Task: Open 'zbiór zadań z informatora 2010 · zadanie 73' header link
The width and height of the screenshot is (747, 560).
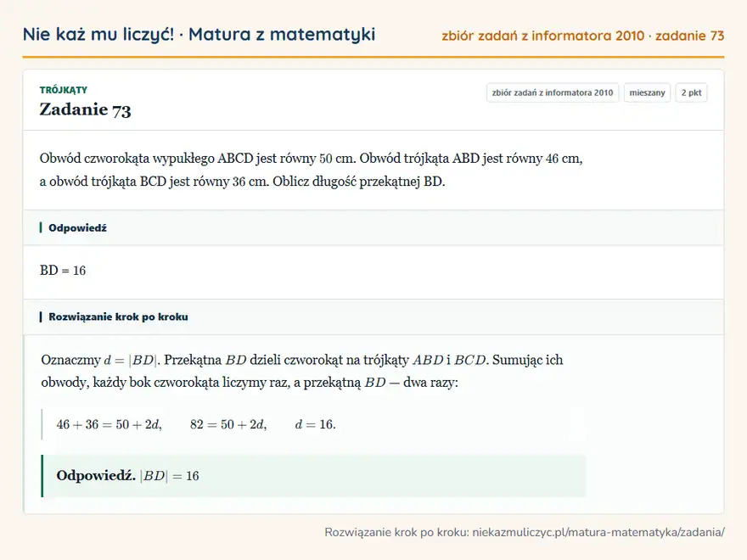Action: (582, 36)
